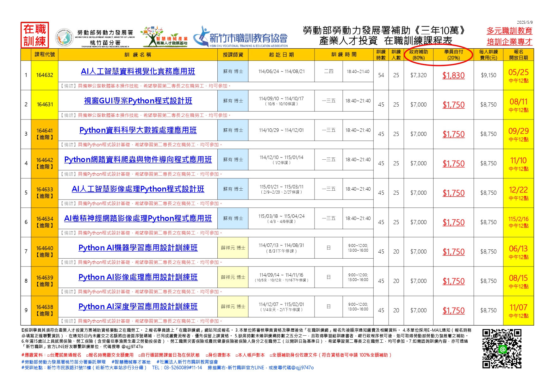Open Python AI深度學習應用設計訓練班 link
Viewport: 555px width, 392px height.
138,306
